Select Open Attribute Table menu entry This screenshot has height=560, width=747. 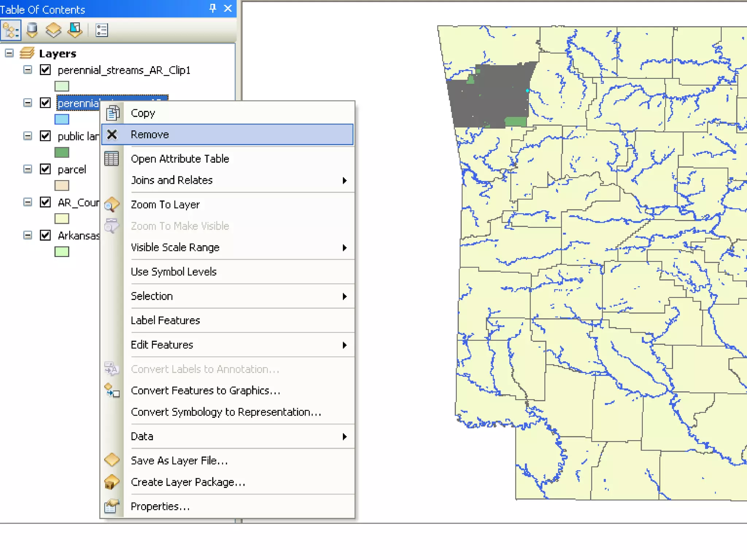(x=180, y=159)
